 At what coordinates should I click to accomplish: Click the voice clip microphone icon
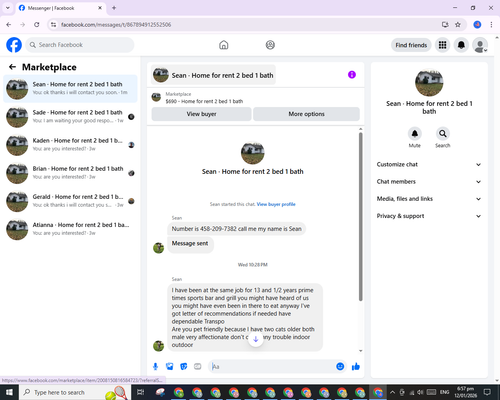(155, 367)
